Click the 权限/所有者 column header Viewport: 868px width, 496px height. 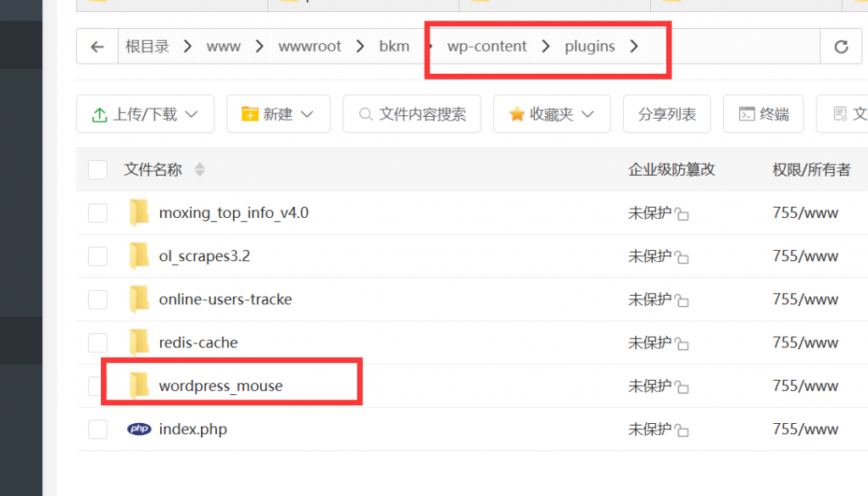click(811, 170)
